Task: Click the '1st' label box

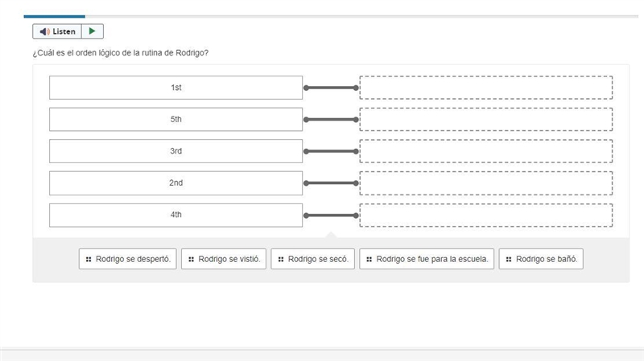Action: pos(175,88)
